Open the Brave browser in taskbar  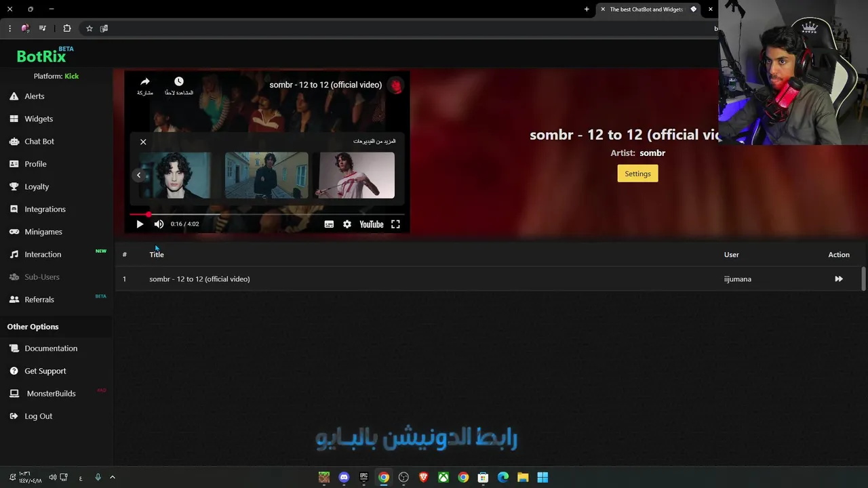point(423,477)
